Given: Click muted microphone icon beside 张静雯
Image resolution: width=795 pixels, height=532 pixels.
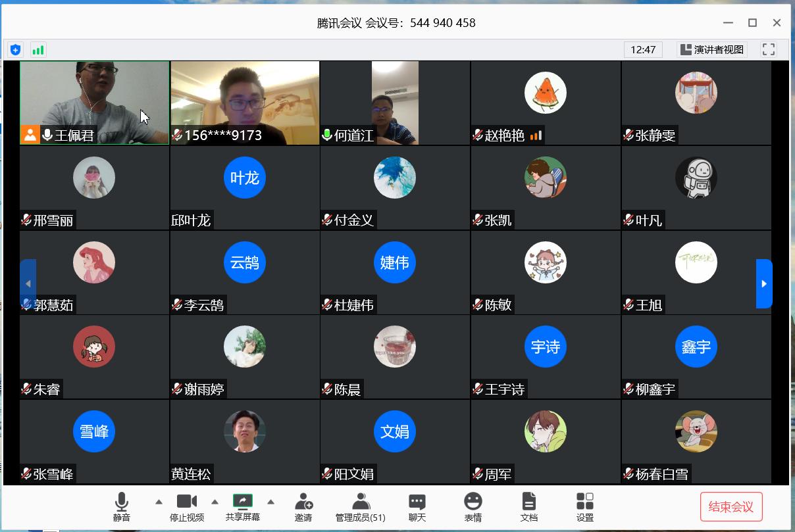Looking at the screenshot, I should [x=628, y=135].
